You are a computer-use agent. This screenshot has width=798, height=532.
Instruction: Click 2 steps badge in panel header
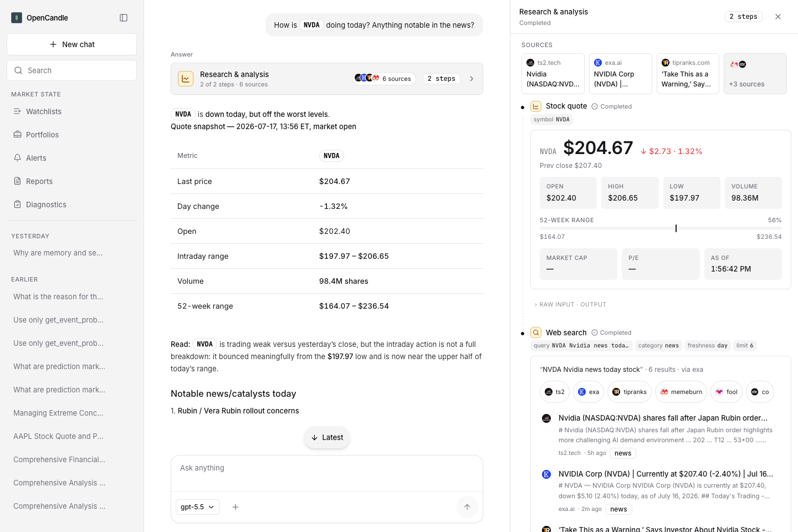tap(744, 17)
